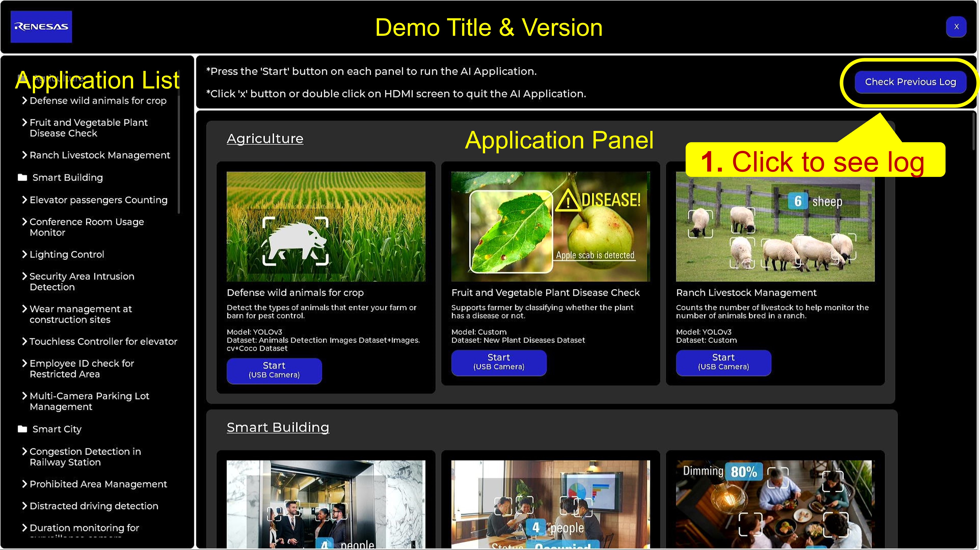This screenshot has width=980, height=550.
Task: Open Touchless Controller for elevator item
Action: tap(103, 342)
